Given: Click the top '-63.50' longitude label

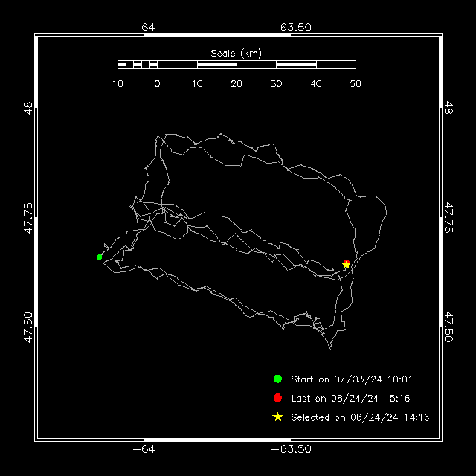Looking at the screenshot, I should tap(291, 28).
